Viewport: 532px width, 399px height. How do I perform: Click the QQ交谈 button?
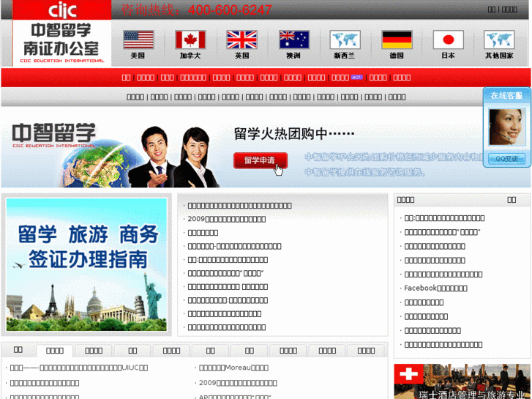506,159
